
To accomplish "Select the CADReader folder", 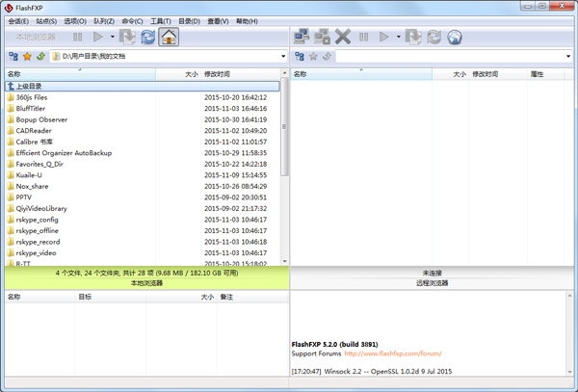I will [143, 130].
